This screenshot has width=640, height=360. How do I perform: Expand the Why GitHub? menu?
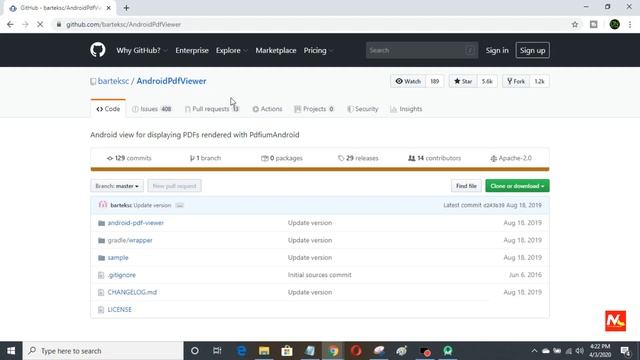click(142, 51)
